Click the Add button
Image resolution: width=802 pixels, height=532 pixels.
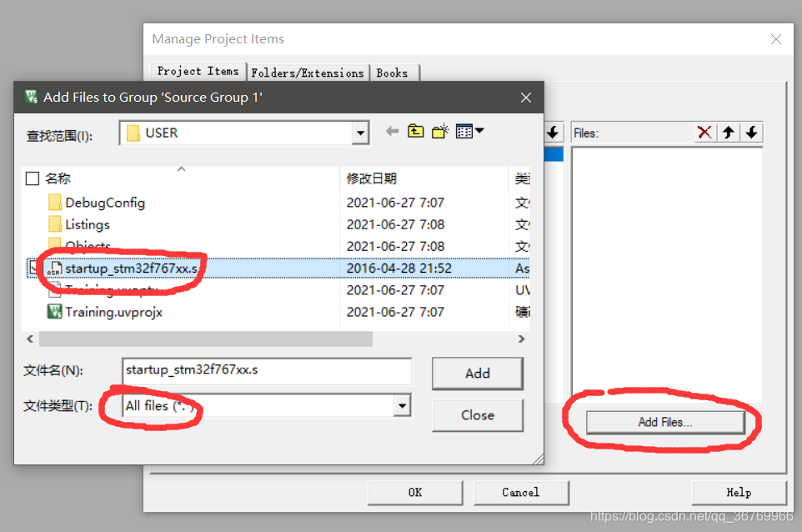(x=477, y=374)
